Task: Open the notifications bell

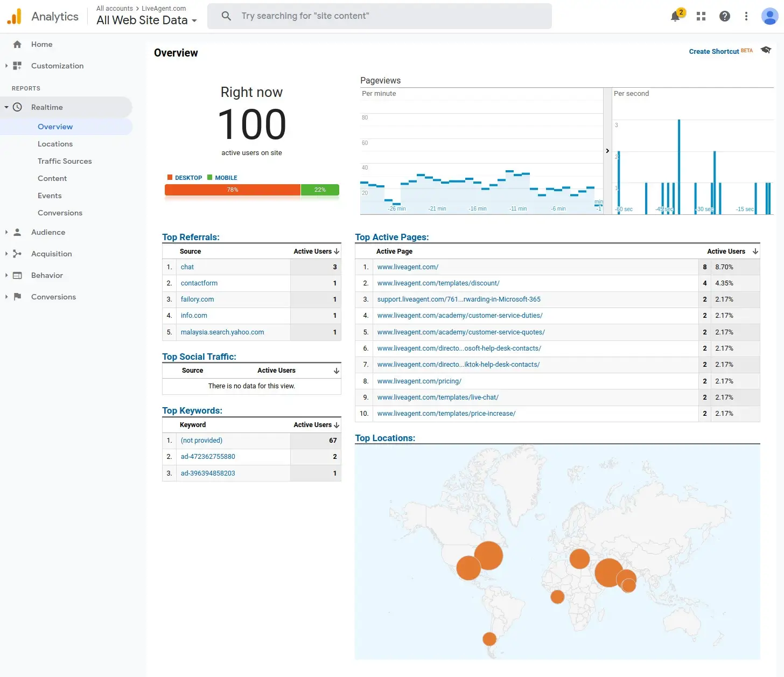Action: coord(675,16)
